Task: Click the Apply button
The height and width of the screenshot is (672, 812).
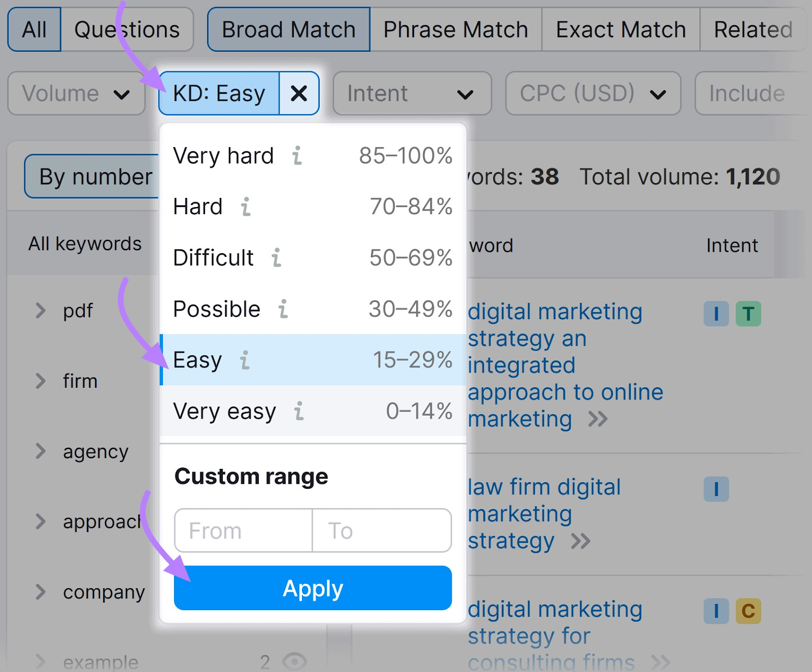Action: point(313,588)
